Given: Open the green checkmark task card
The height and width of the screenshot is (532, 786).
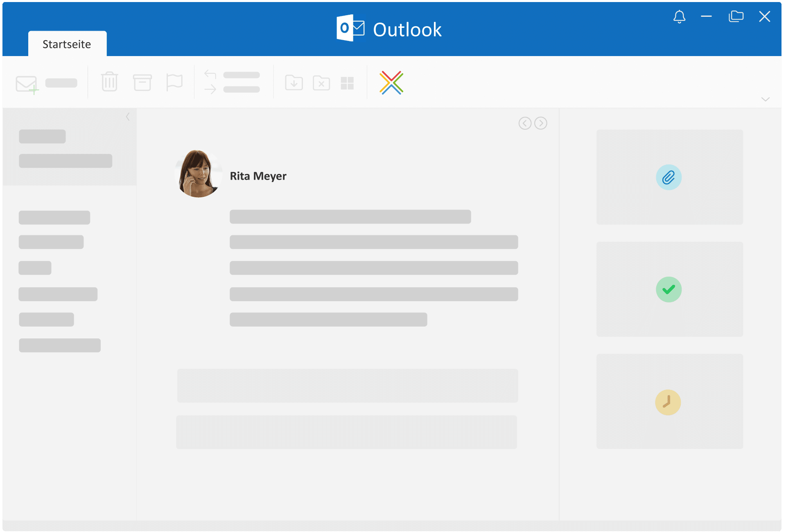Looking at the screenshot, I should [x=669, y=289].
